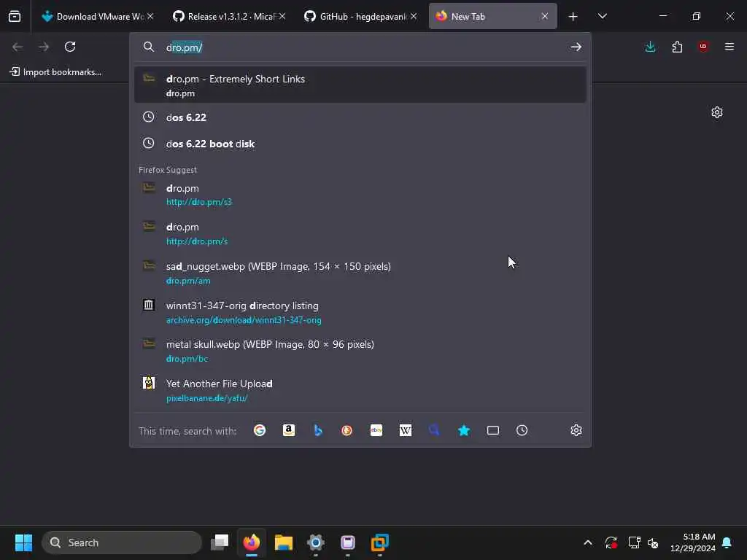Screen dimensions: 747x560
Task: Open the http://dro.pm/s suggestion
Action: 360,234
